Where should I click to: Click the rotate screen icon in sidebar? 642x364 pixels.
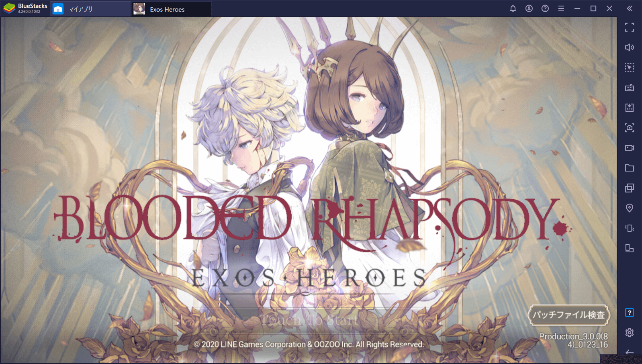630,248
